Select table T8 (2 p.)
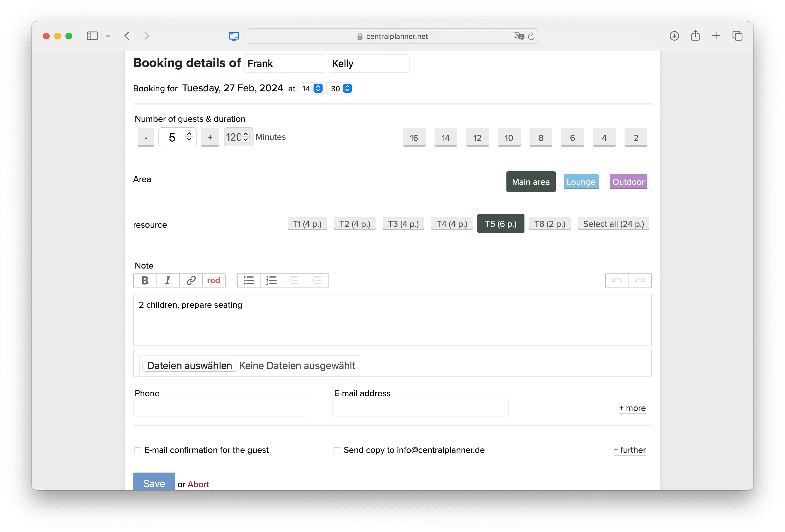The width and height of the screenshot is (785, 532). point(550,224)
